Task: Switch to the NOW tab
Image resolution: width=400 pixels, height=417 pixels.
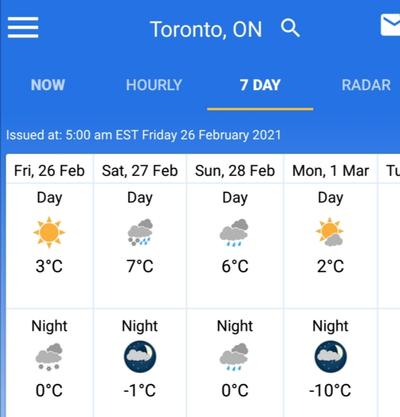Action: [x=48, y=85]
